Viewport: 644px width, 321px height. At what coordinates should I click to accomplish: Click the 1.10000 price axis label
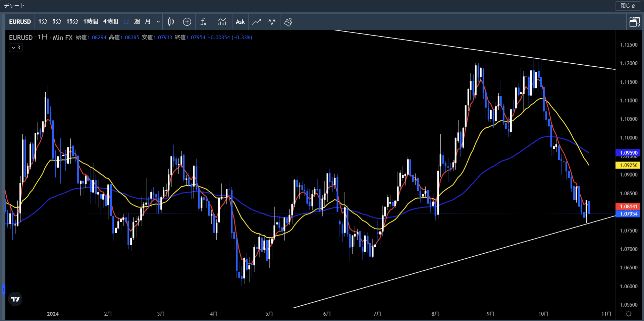click(629, 138)
